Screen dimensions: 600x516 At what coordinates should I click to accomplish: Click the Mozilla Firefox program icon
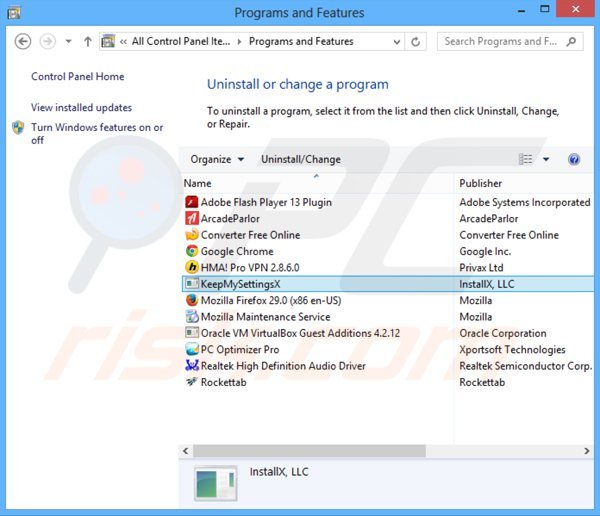192,300
